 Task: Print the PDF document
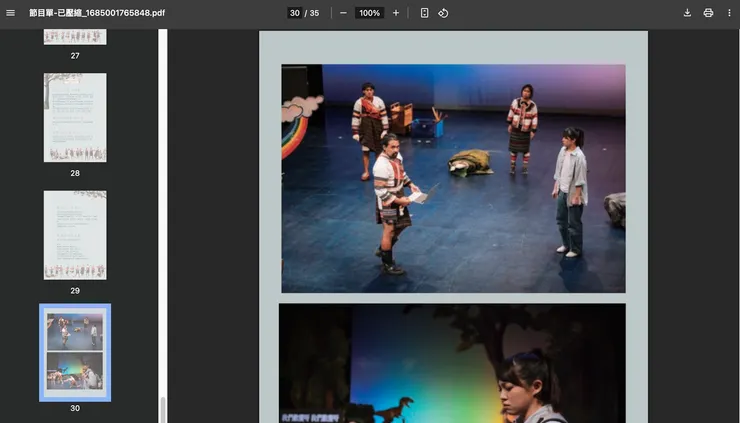coord(708,13)
